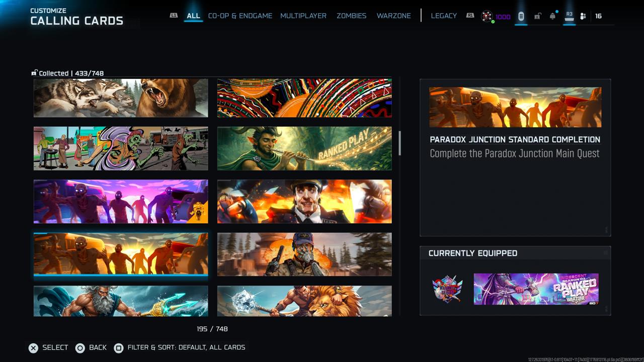Click the padlock icon in top bar
This screenshot has width=644, height=362.
tap(537, 16)
